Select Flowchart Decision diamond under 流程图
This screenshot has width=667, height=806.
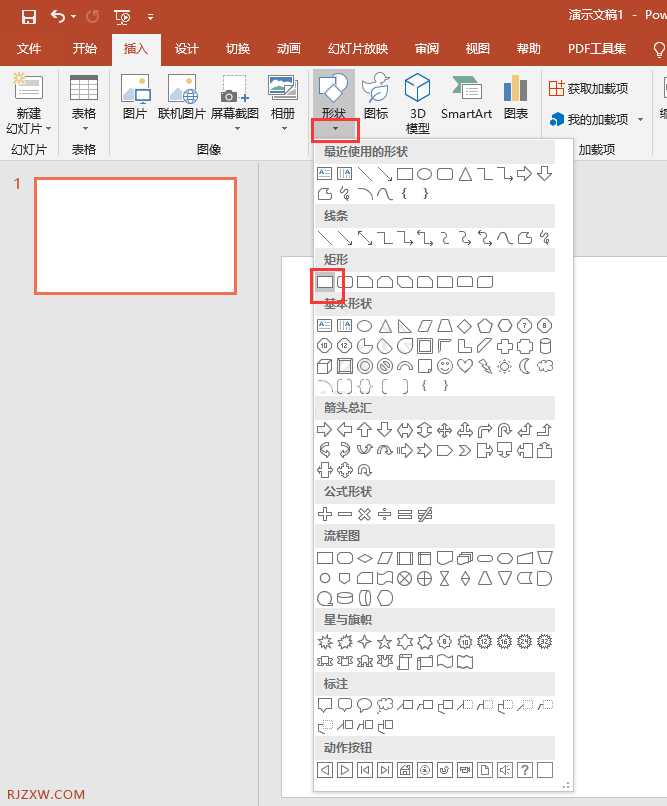[x=365, y=558]
